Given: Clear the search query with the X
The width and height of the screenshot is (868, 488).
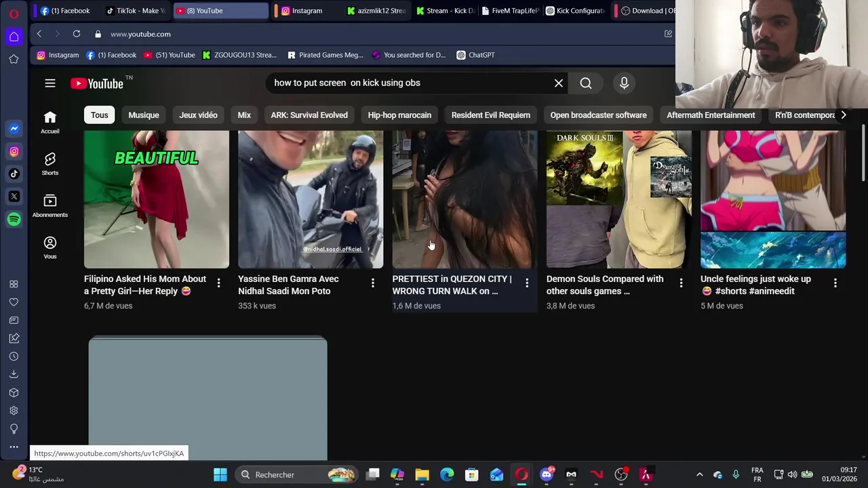Looking at the screenshot, I should click(x=559, y=83).
